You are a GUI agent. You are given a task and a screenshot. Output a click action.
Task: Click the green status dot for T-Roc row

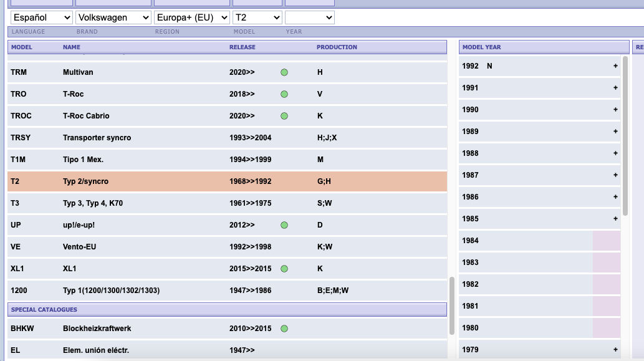[x=284, y=94]
